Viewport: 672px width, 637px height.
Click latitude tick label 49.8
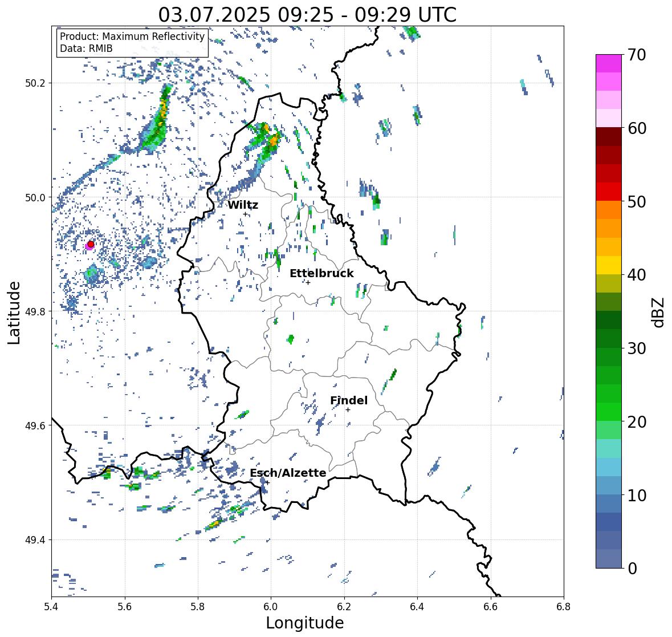click(x=35, y=311)
